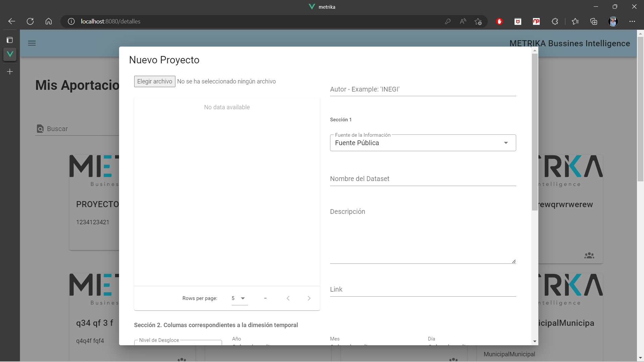Click the Nombre del Dataset field
644x362 pixels.
coord(423,179)
